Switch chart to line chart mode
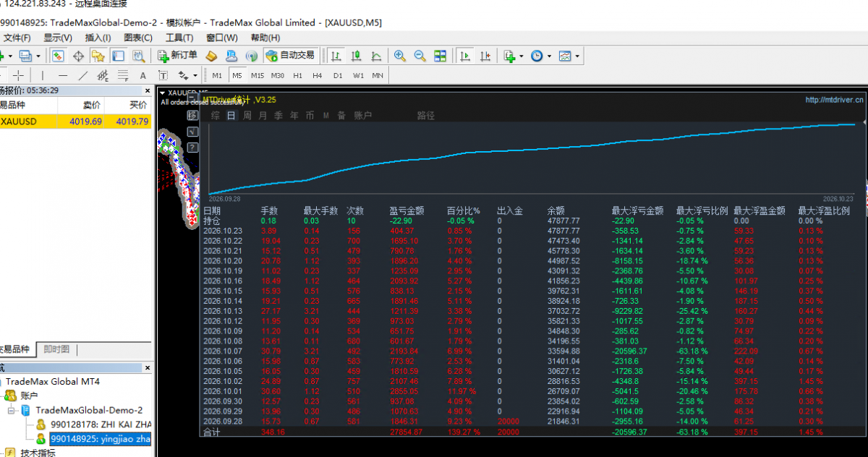 [x=376, y=56]
